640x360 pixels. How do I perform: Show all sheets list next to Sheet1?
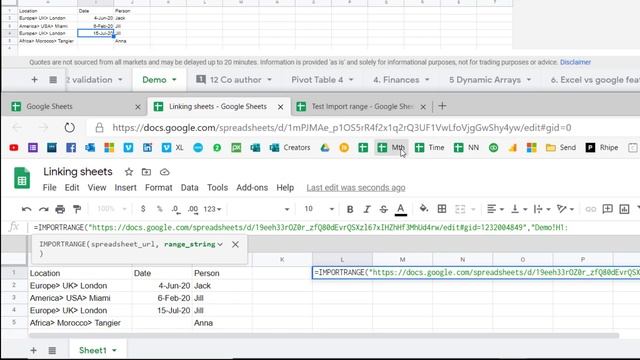pyautogui.click(x=52, y=351)
